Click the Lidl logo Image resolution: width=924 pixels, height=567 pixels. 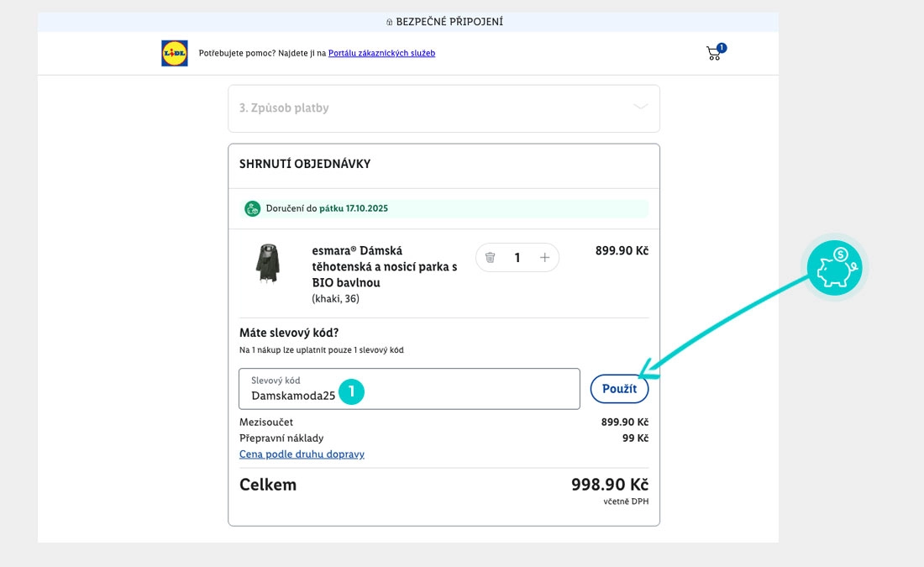point(174,53)
